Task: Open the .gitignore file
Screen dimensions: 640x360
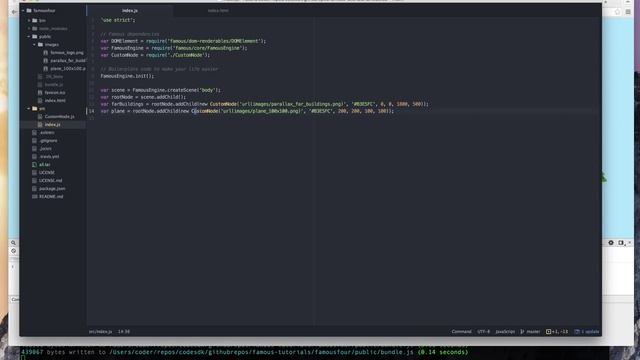Action: click(48, 140)
